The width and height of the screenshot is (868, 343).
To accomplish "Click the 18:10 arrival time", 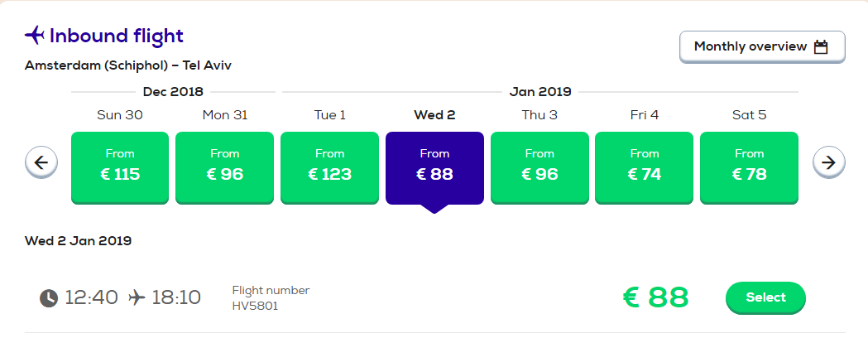I will [176, 297].
